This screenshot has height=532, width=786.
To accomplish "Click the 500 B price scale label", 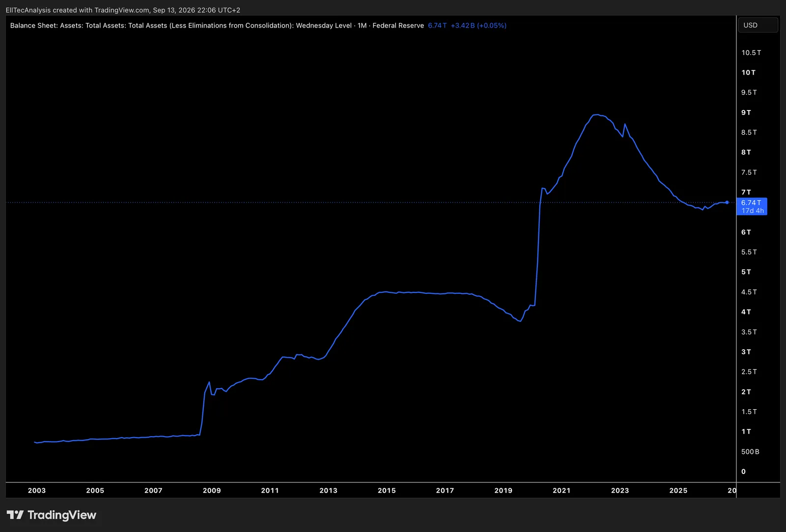I will pyautogui.click(x=750, y=452).
